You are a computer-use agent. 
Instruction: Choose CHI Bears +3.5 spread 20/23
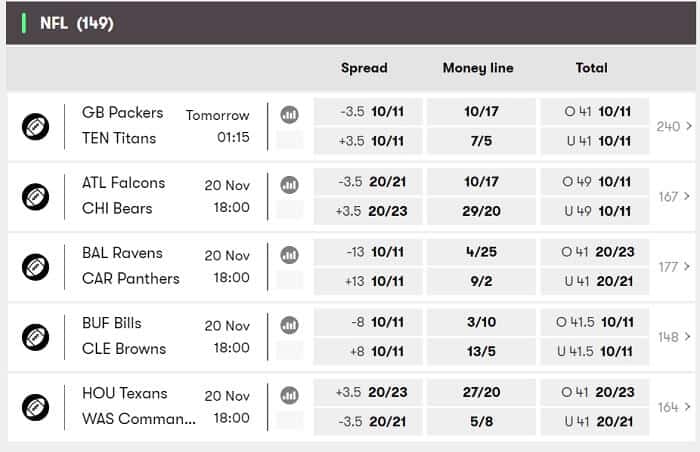(368, 211)
